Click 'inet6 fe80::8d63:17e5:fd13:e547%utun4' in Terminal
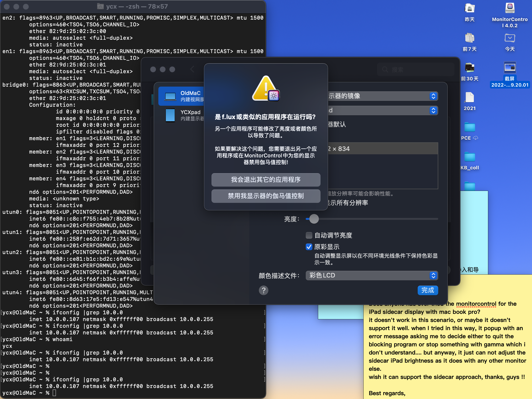Viewport: 532px width, 399px height. point(91,299)
